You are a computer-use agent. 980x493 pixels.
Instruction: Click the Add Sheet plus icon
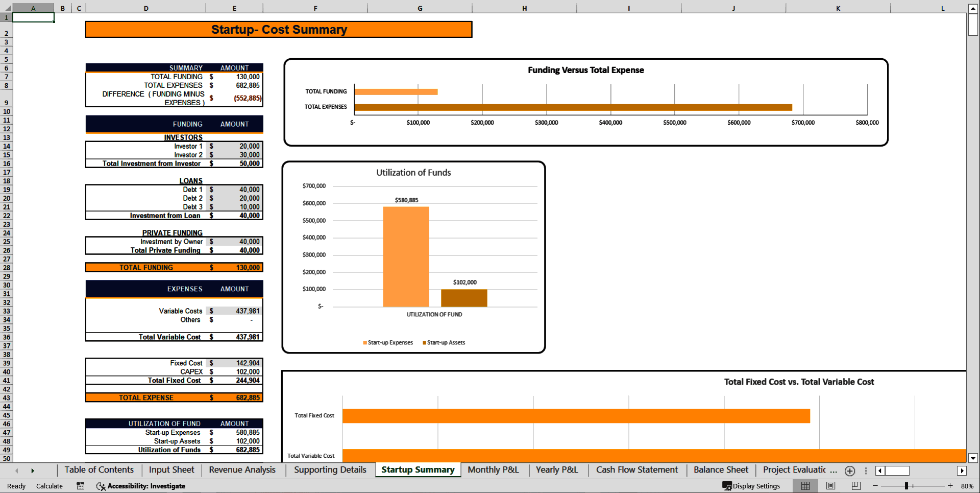tap(850, 471)
